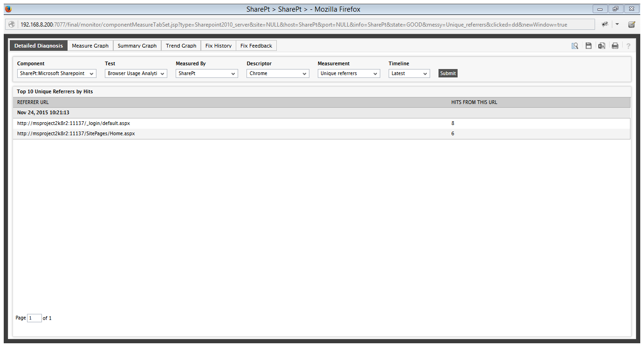Minimize the Firefox window
Screen dimensions: 644x347
click(x=600, y=9)
